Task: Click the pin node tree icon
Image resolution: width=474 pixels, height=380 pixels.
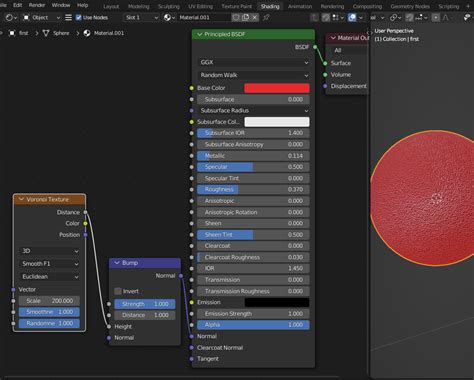Action: 266,17
